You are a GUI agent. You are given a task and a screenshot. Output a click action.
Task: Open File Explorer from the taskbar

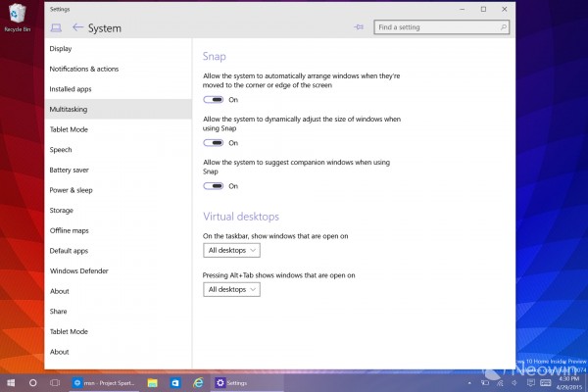(x=152, y=382)
